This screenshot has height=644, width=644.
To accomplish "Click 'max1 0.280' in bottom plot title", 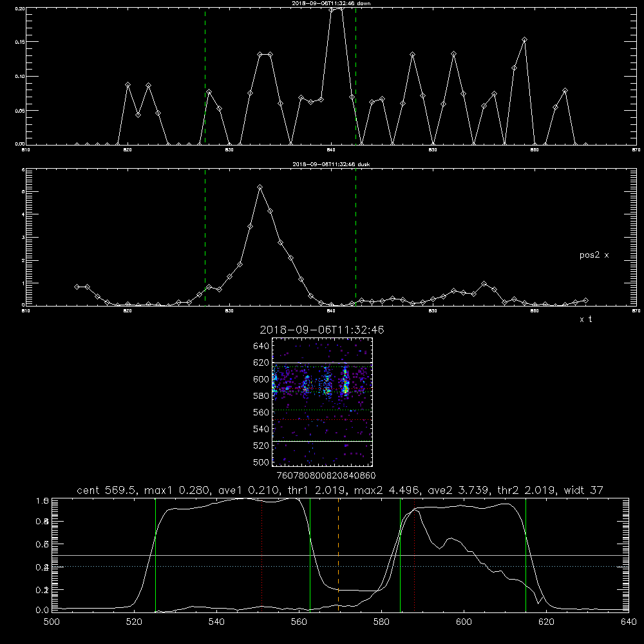I will tap(178, 490).
